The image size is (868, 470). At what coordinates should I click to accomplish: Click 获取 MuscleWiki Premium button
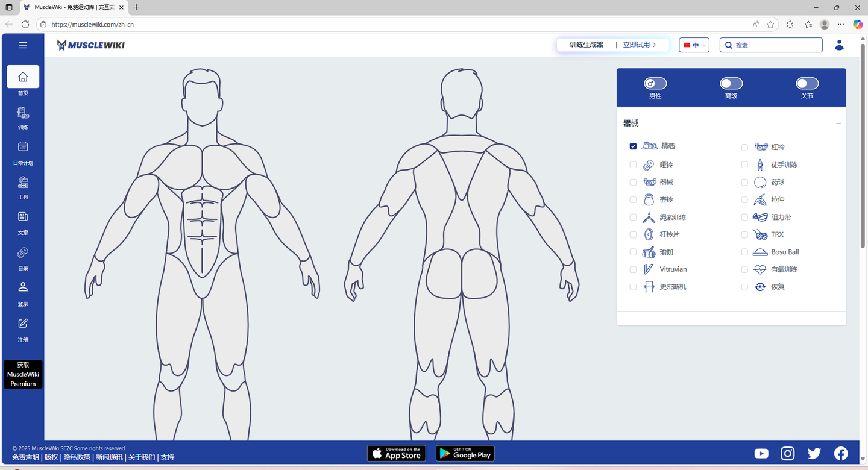pos(23,374)
